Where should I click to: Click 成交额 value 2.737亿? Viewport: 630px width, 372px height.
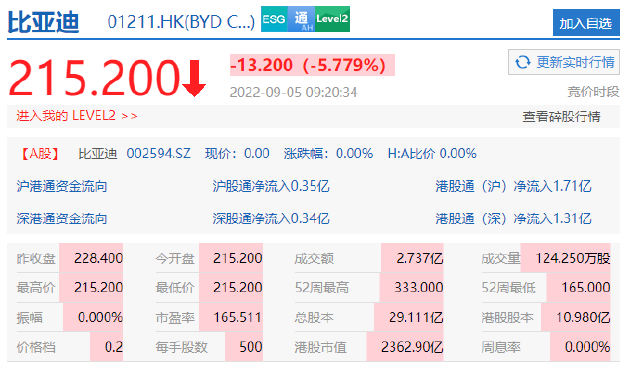point(420,258)
